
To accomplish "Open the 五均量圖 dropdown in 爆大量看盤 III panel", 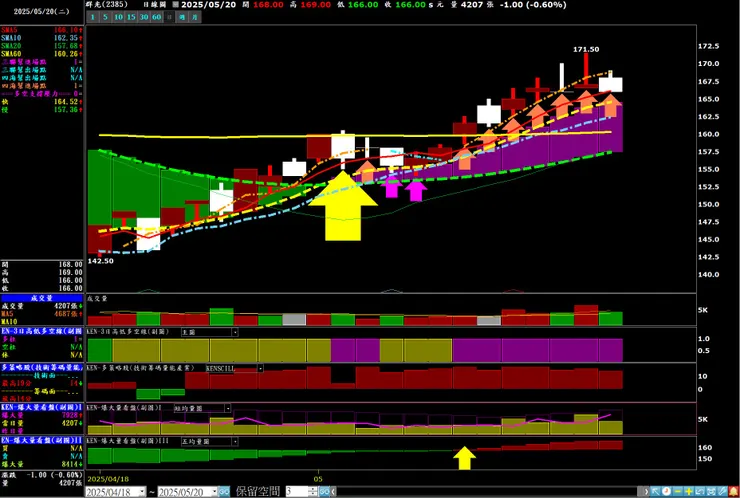I will point(235,442).
